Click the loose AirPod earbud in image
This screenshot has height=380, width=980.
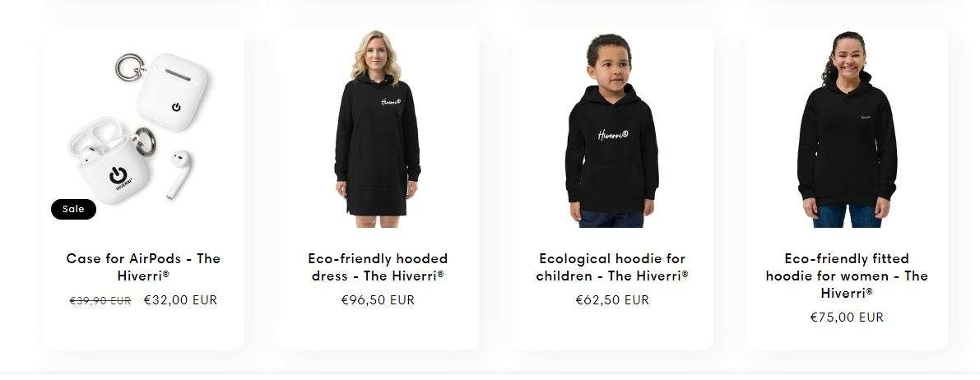[x=179, y=174]
